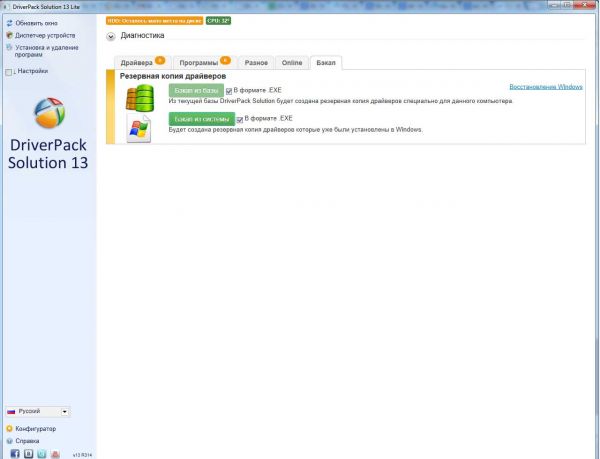The width and height of the screenshot is (600, 459).
Task: Switch to the Разное tab
Action: [x=256, y=63]
